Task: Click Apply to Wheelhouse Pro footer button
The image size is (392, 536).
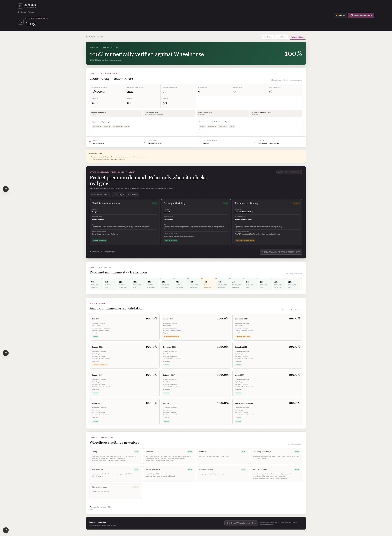Action: (x=241, y=523)
